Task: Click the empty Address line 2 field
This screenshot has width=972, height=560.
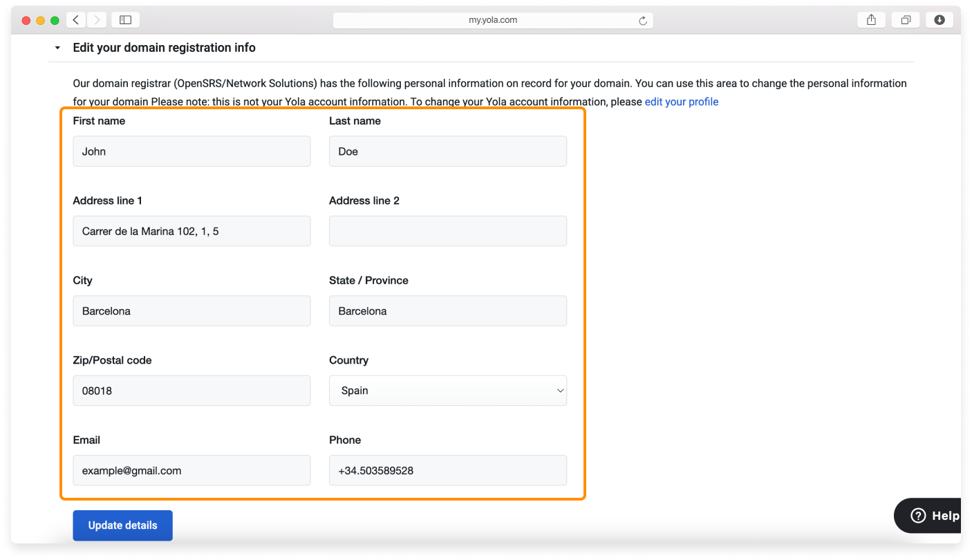Action: [448, 231]
